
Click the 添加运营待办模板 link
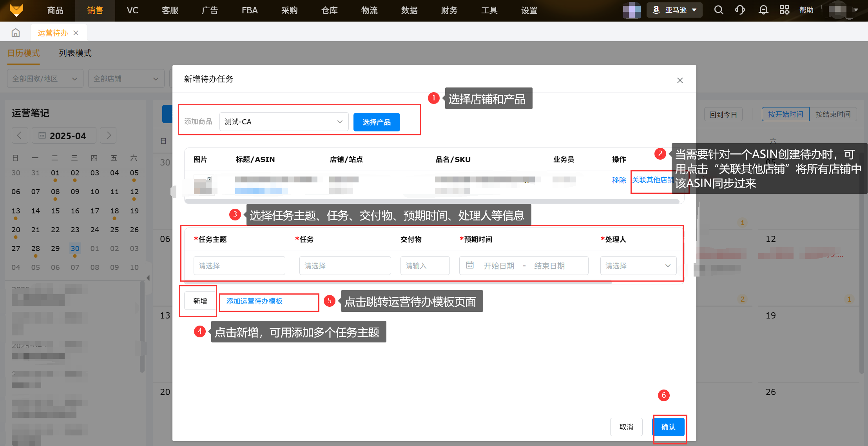pyautogui.click(x=254, y=301)
